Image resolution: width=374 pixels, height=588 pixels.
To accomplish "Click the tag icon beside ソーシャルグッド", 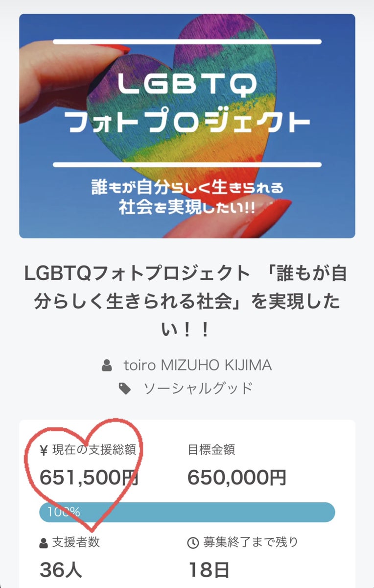I will click(x=125, y=389).
